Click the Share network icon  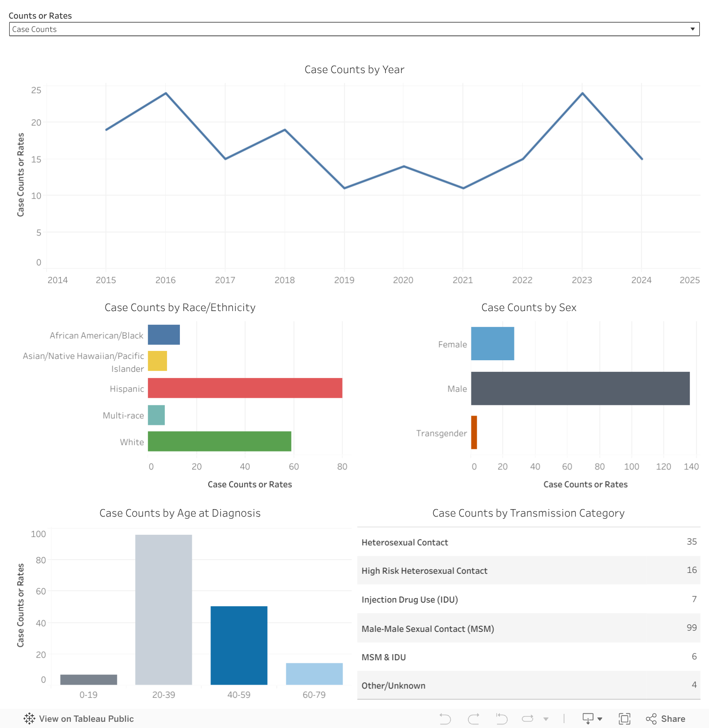[x=651, y=719]
